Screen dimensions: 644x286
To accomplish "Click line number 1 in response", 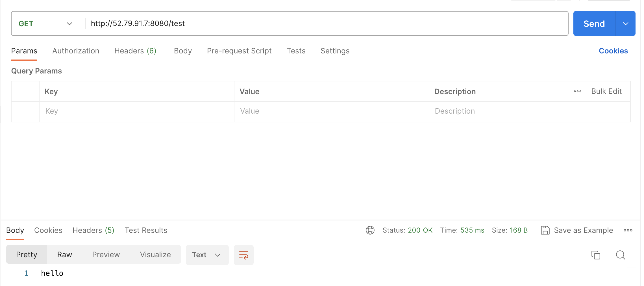I will click(x=26, y=273).
